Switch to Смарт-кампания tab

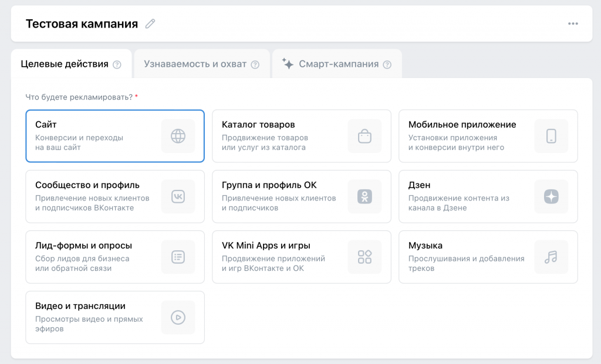[x=339, y=64]
